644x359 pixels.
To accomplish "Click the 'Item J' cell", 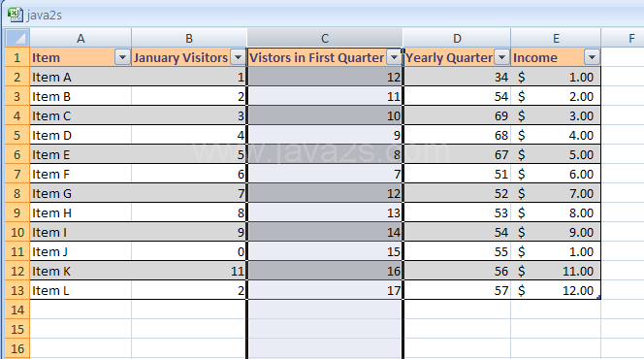I will pyautogui.click(x=80, y=251).
